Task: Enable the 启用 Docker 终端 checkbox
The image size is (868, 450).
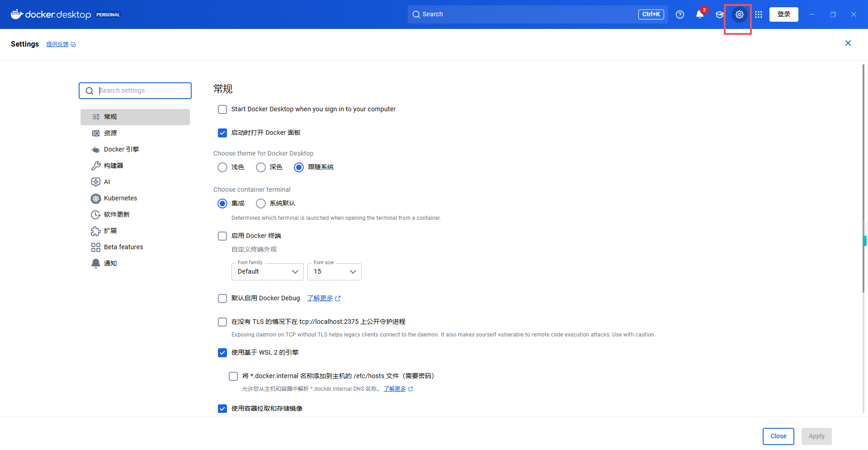Action: (222, 236)
